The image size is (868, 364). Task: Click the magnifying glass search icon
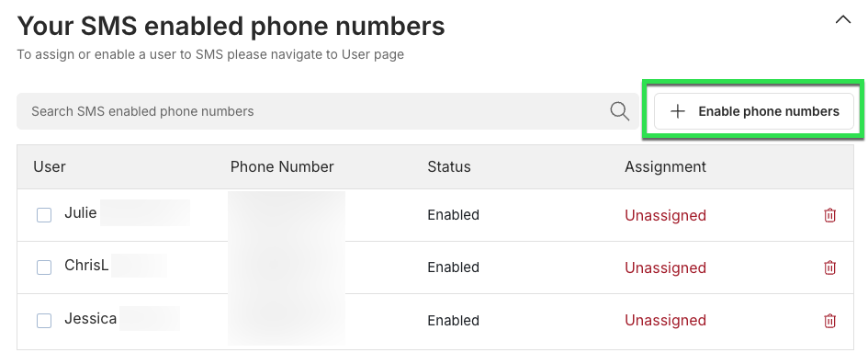[x=619, y=111]
